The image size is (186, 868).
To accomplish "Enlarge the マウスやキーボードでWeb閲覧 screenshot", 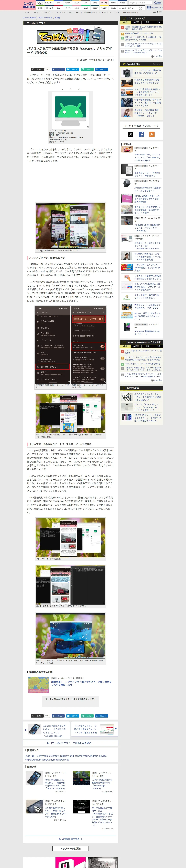I will [x=71, y=538].
